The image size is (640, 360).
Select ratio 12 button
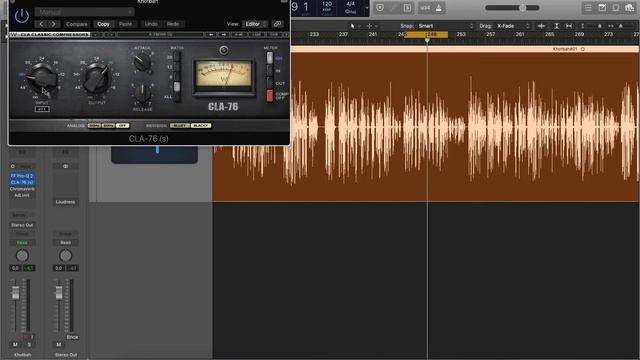tap(176, 67)
